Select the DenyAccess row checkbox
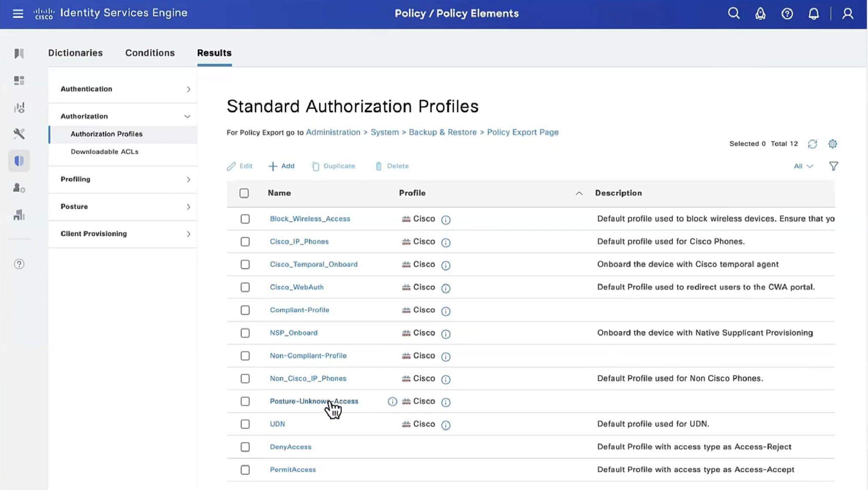This screenshot has height=490, width=868. click(x=245, y=447)
